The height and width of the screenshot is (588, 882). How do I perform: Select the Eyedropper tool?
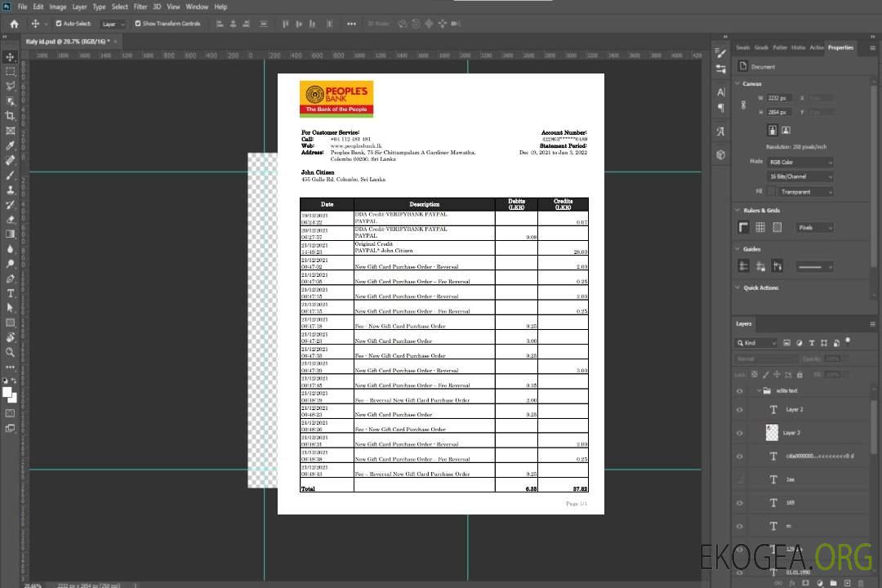click(10, 145)
